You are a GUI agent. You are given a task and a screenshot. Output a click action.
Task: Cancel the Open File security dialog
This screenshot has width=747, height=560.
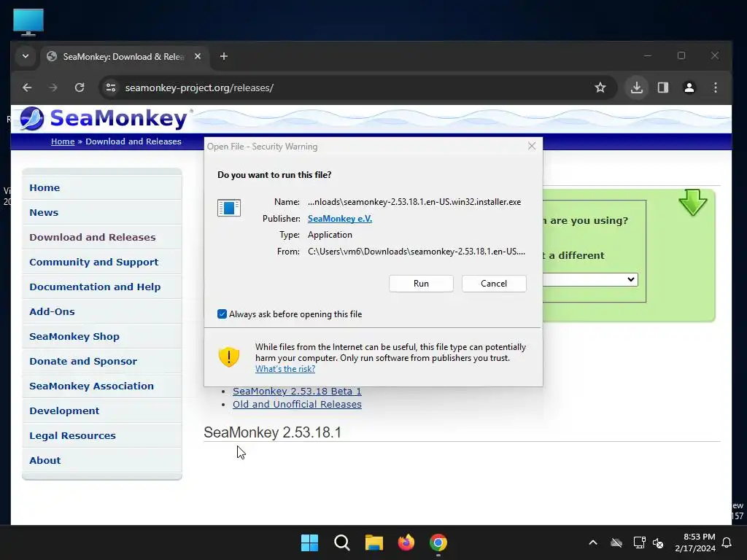pyautogui.click(x=494, y=284)
